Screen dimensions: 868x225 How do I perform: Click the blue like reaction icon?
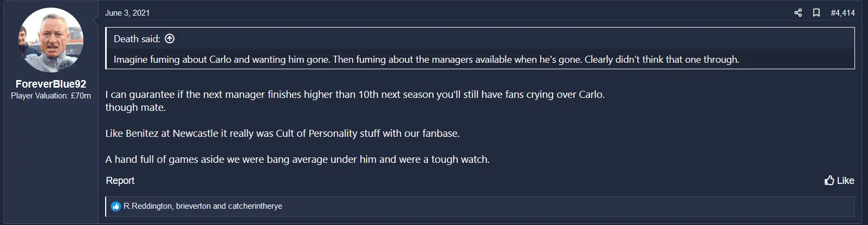115,206
